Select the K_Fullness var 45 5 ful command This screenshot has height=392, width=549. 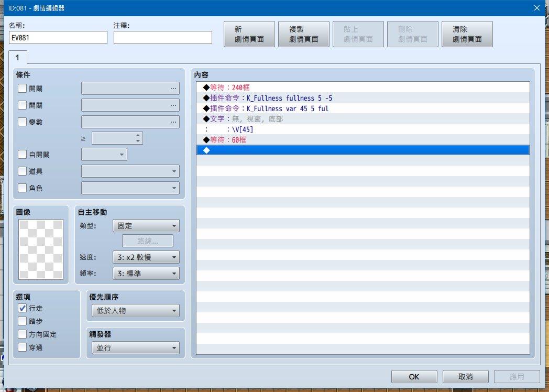tap(363, 108)
